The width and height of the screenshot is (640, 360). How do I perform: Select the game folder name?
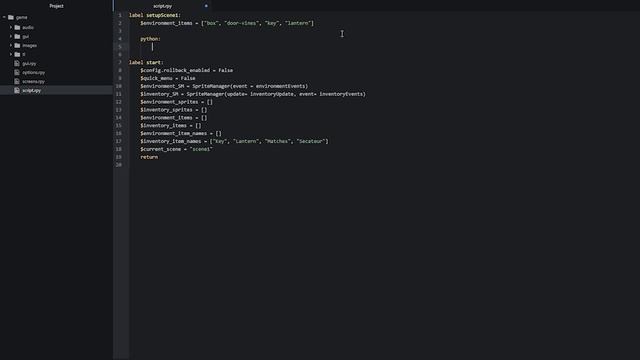tap(22, 18)
